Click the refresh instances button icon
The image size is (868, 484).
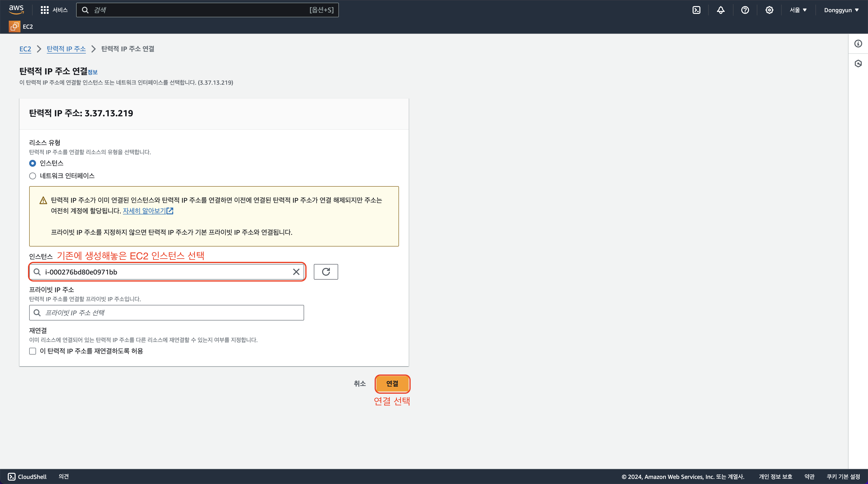point(325,272)
